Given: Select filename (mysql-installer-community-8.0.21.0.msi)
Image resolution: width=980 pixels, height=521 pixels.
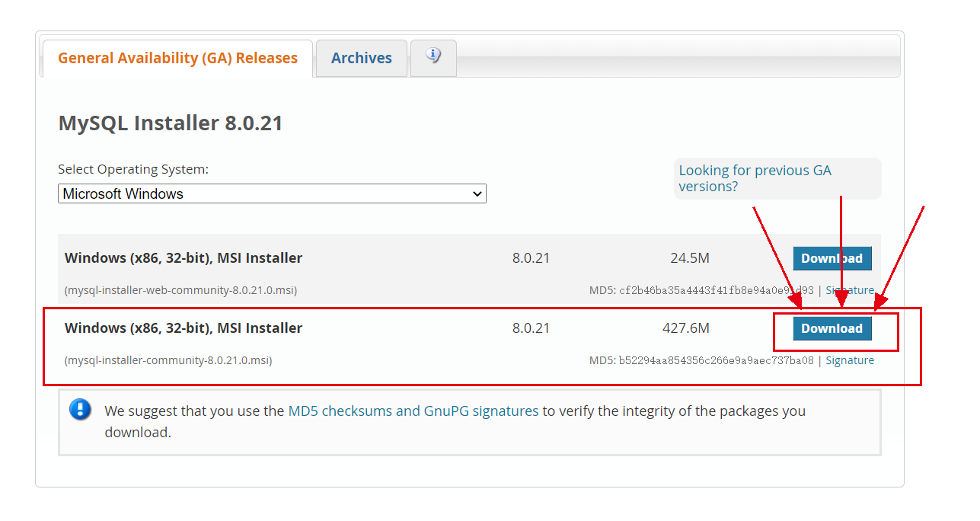Looking at the screenshot, I should pos(168,360).
